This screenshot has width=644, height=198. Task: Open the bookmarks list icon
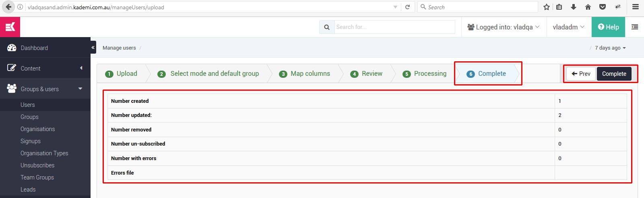coord(559,7)
